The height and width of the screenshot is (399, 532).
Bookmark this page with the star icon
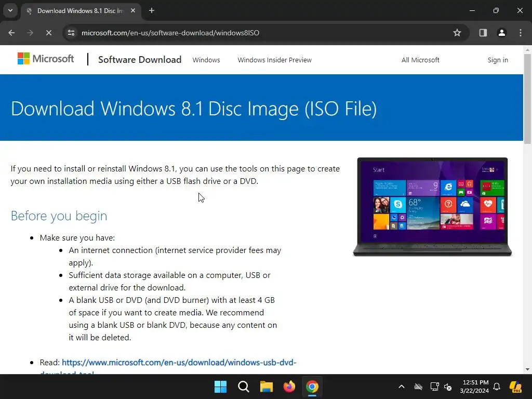point(457,33)
